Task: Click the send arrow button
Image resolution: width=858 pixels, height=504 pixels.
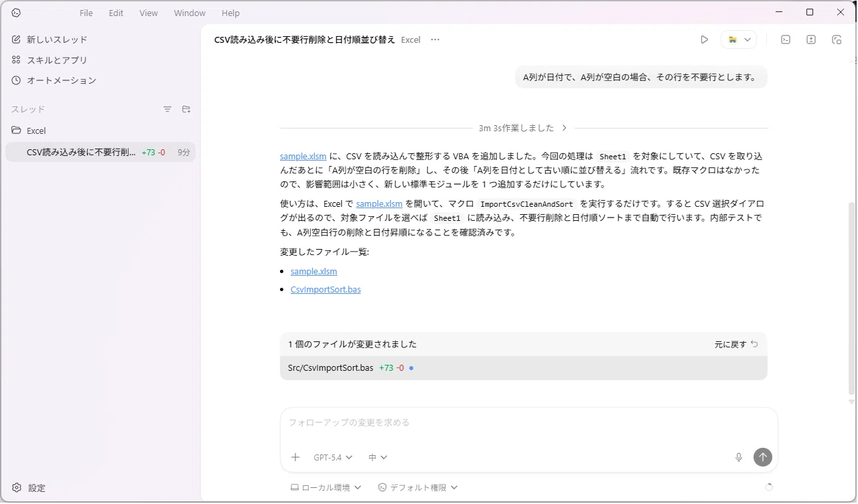Action: (x=763, y=457)
